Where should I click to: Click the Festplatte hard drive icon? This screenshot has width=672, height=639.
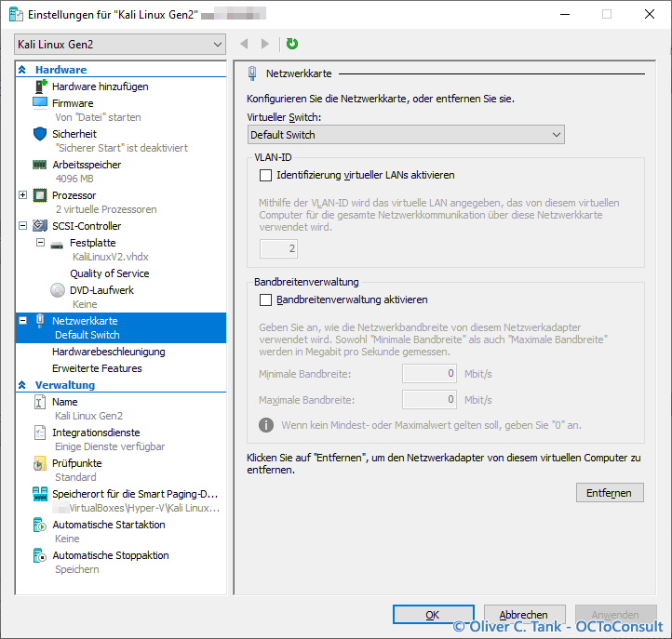57,245
